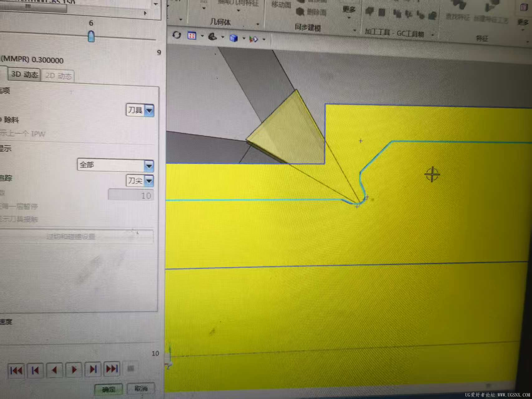
Task: Open the 全部 (all) display dropdown
Action: (115, 165)
